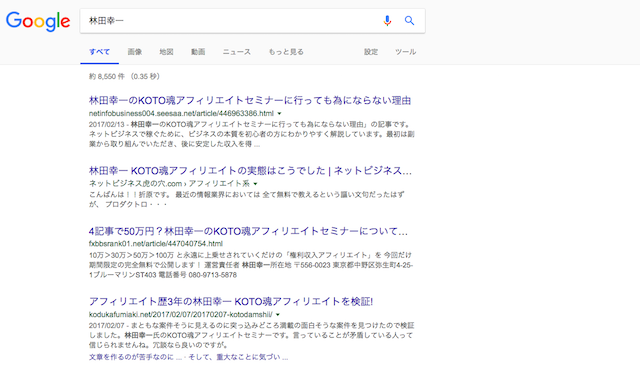Expand arrow next to netinfobusiness004.seesaa.net URL
Image resolution: width=640 pixels, height=369 pixels.
pos(279,113)
